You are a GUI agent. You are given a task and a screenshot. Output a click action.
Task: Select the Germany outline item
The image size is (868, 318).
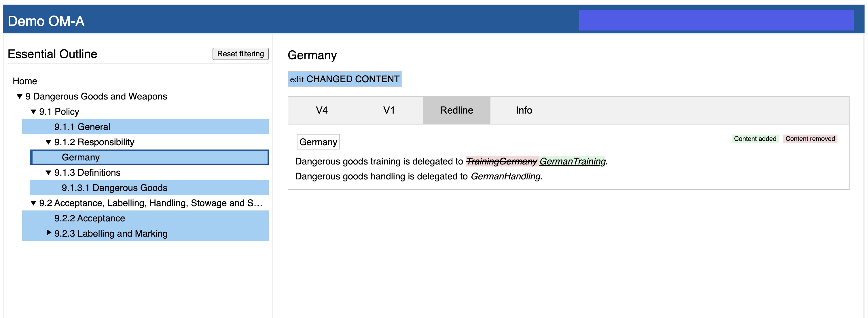81,158
